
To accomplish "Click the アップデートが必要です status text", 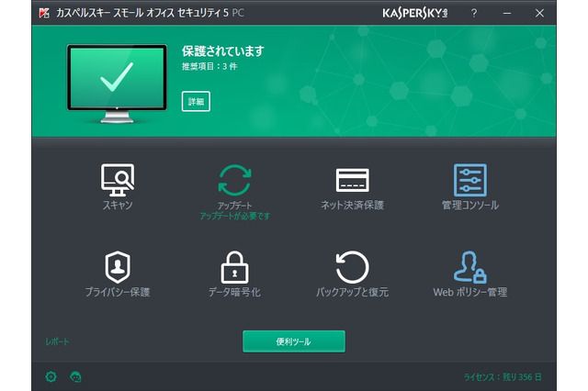I will point(235,216).
